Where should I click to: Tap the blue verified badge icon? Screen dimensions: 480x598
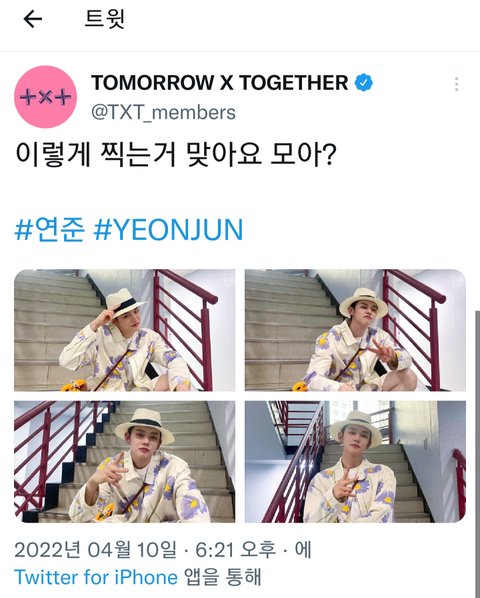click(x=364, y=83)
